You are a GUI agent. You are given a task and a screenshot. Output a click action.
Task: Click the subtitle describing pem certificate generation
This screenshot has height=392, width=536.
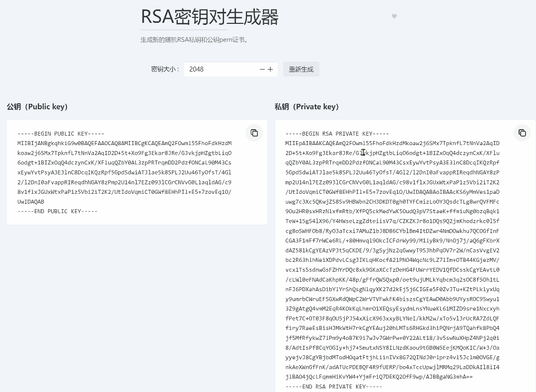(x=193, y=40)
